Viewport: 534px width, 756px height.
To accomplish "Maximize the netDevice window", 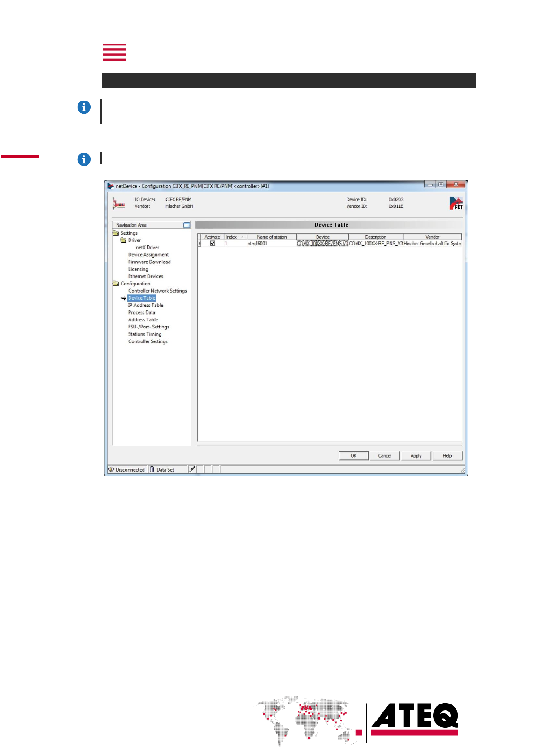I will point(441,184).
